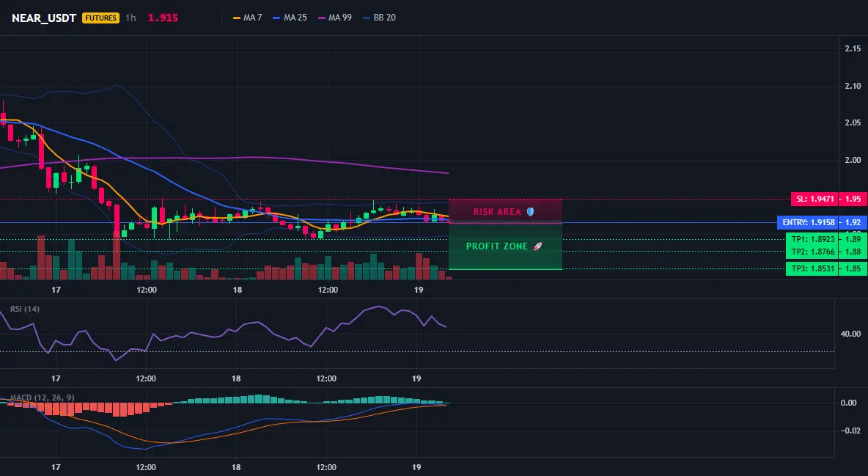Click the PROFIT ZONE green box

pyautogui.click(x=505, y=246)
